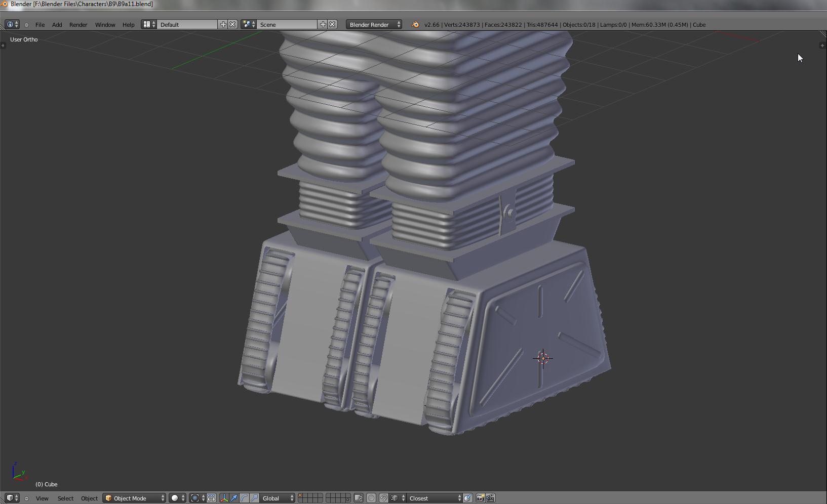
Task: Click the OpenGL render image camera icon
Action: coord(480,498)
